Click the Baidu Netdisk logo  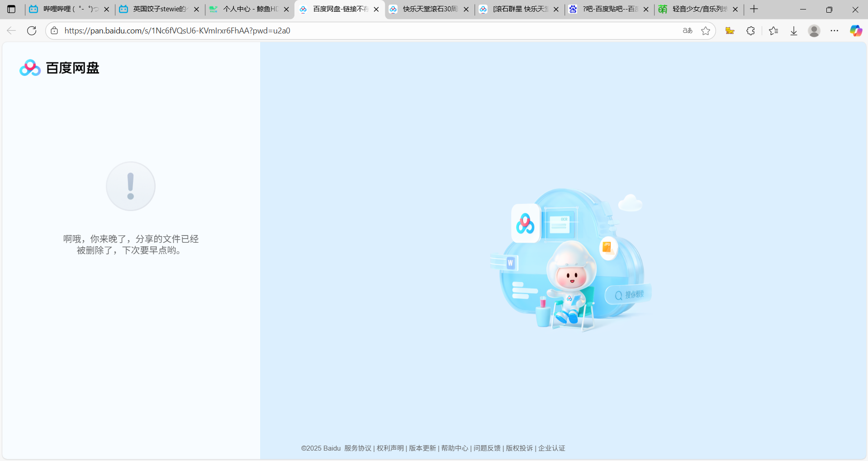[x=59, y=68]
